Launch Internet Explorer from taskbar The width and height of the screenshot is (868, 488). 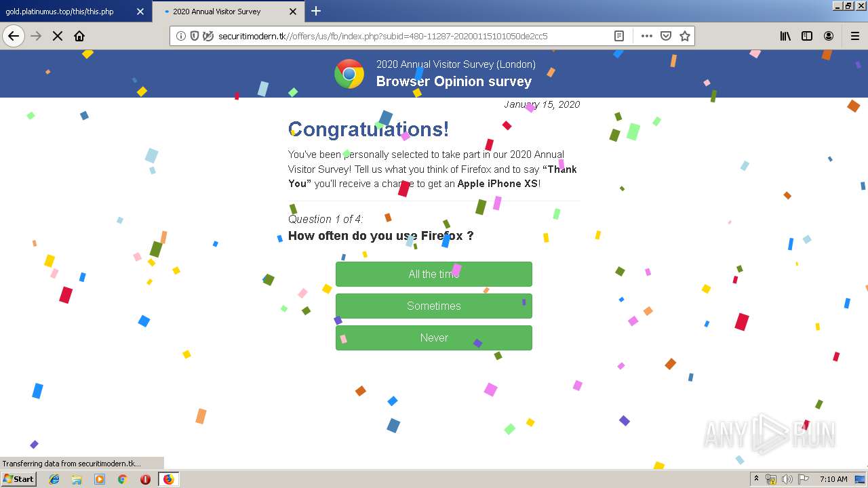[54, 479]
